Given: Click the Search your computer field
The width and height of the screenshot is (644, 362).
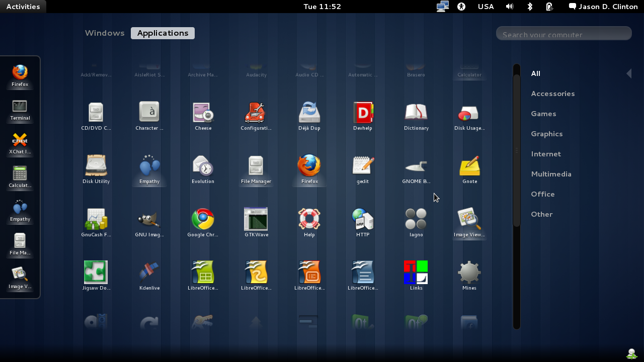Looking at the screenshot, I should [x=563, y=33].
